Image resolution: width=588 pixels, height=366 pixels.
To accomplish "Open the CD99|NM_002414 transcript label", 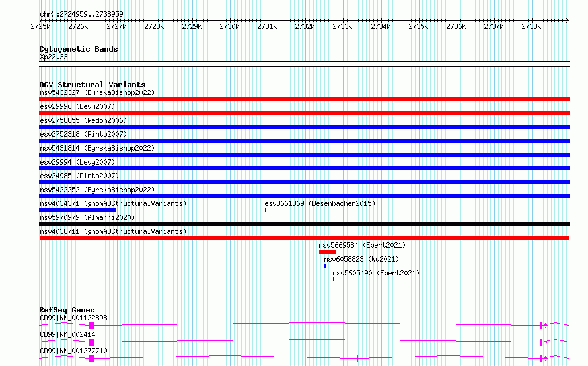I will pyautogui.click(x=67, y=334).
